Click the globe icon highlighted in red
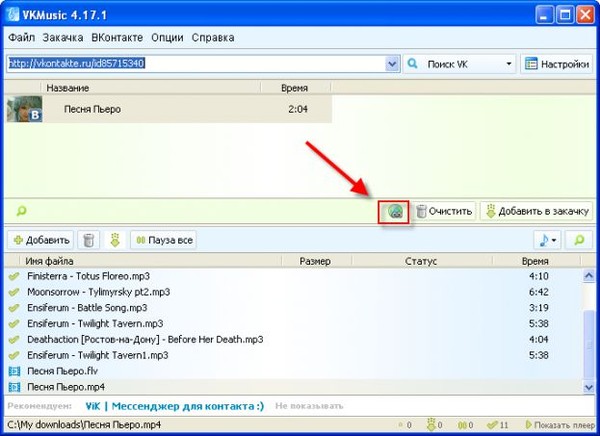600x436 pixels. [394, 212]
